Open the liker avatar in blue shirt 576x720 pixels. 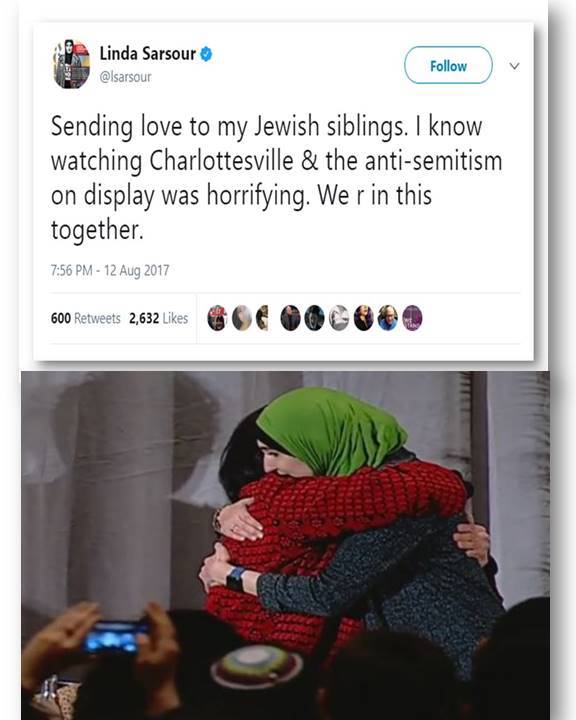click(x=388, y=318)
